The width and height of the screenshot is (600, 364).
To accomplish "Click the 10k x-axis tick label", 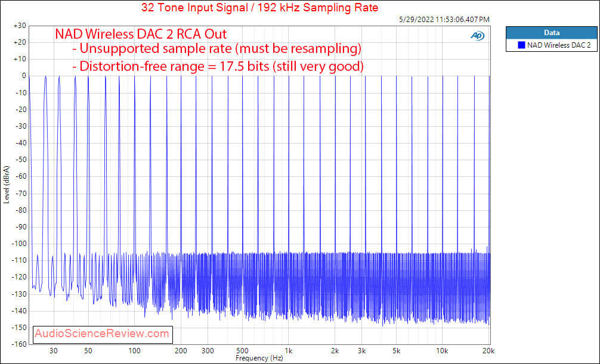I will tap(443, 351).
